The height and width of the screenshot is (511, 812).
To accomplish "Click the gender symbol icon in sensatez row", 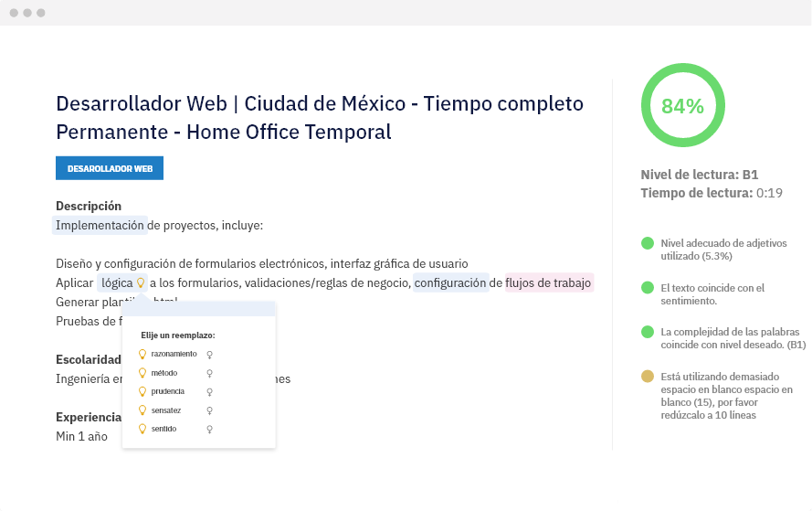I will (210, 411).
